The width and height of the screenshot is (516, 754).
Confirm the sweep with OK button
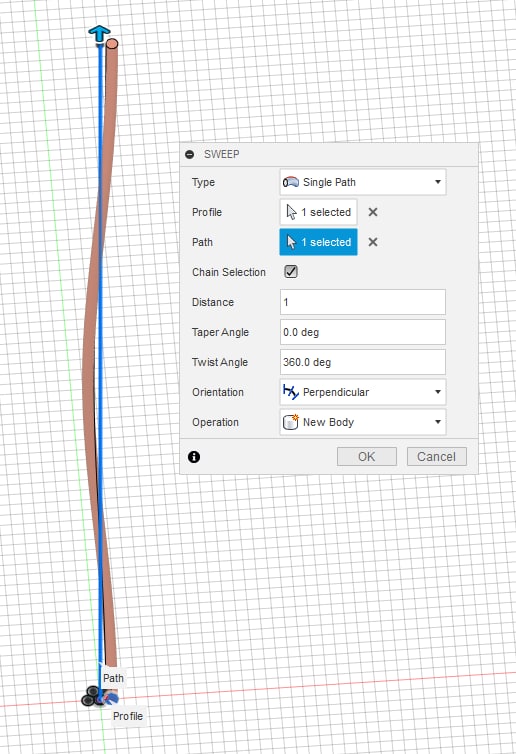(x=366, y=456)
